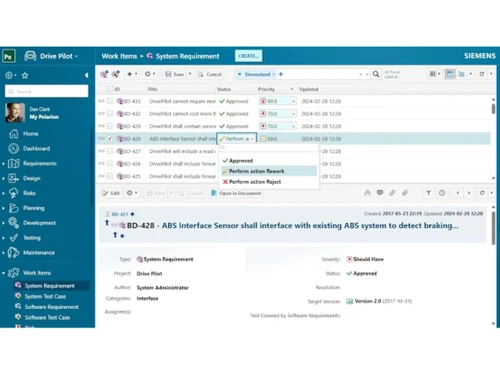Check the BD-427 row checkbox
This screenshot has width=500, height=375.
pyautogui.click(x=110, y=151)
